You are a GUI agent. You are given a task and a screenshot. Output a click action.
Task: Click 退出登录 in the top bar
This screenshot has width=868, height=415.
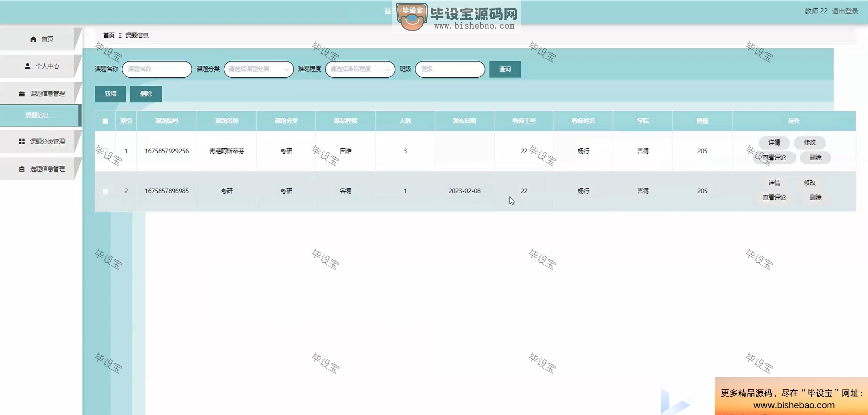pos(845,11)
